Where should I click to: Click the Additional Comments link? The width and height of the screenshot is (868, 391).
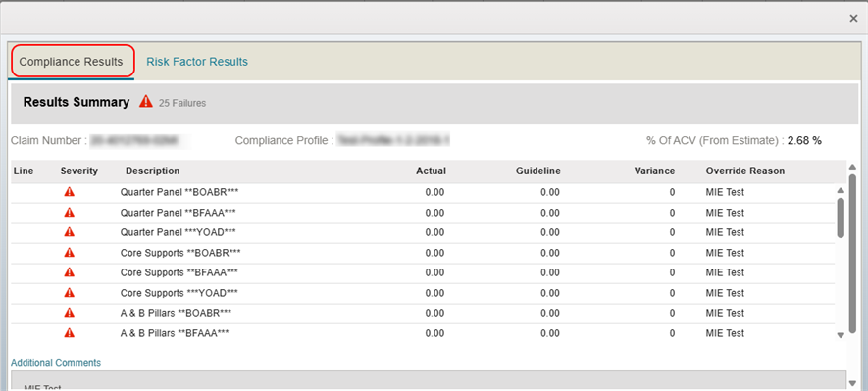pyautogui.click(x=56, y=363)
